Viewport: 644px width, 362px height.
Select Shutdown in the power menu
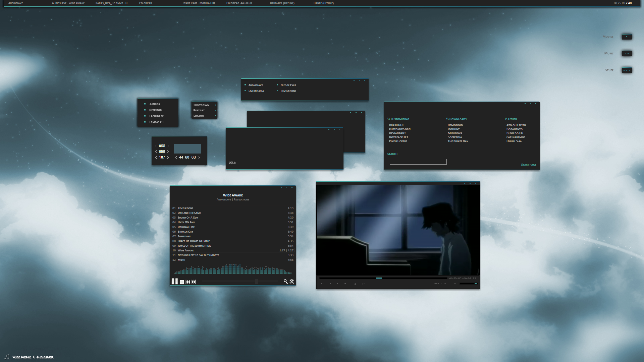[x=201, y=105]
